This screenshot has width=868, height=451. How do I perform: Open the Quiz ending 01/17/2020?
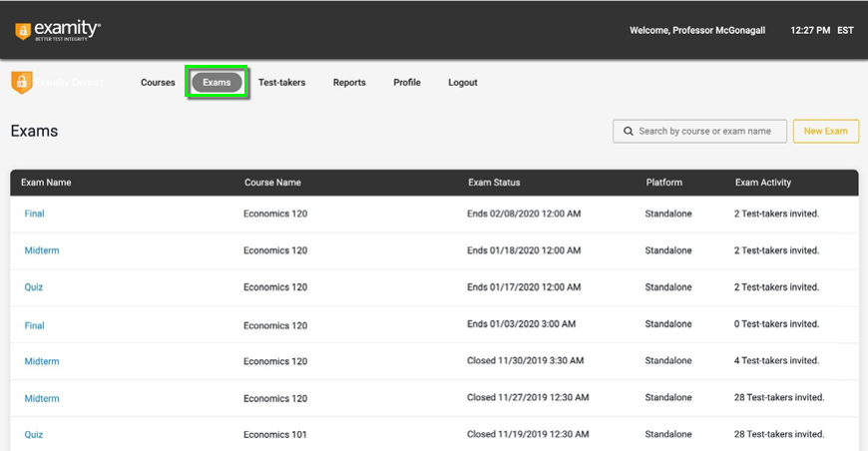pyautogui.click(x=34, y=287)
